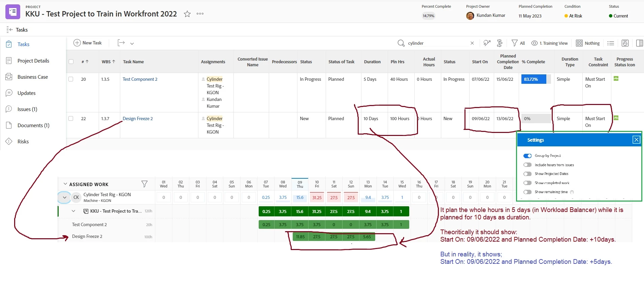Open the 1. Training View dropdown

pyautogui.click(x=550, y=43)
